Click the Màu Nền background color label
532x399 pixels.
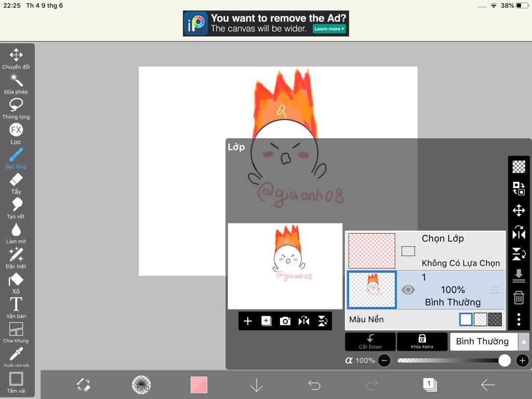[x=366, y=320]
